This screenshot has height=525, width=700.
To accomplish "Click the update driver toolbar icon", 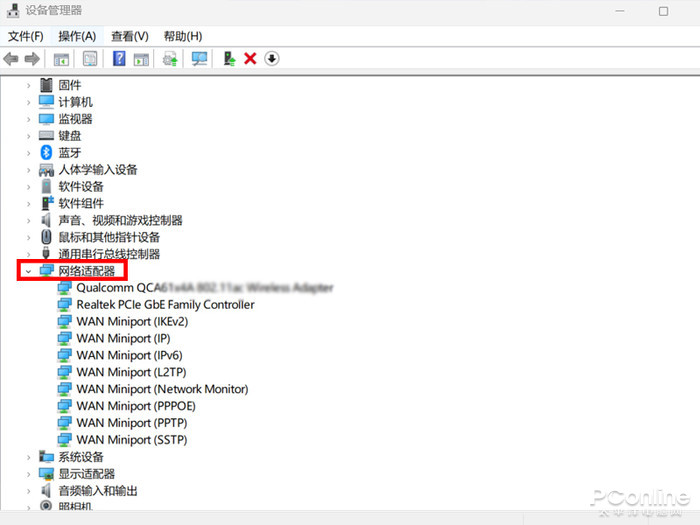I will pyautogui.click(x=170, y=59).
